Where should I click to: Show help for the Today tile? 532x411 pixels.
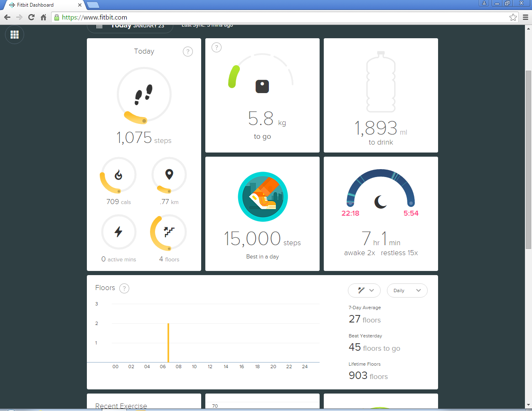point(188,52)
